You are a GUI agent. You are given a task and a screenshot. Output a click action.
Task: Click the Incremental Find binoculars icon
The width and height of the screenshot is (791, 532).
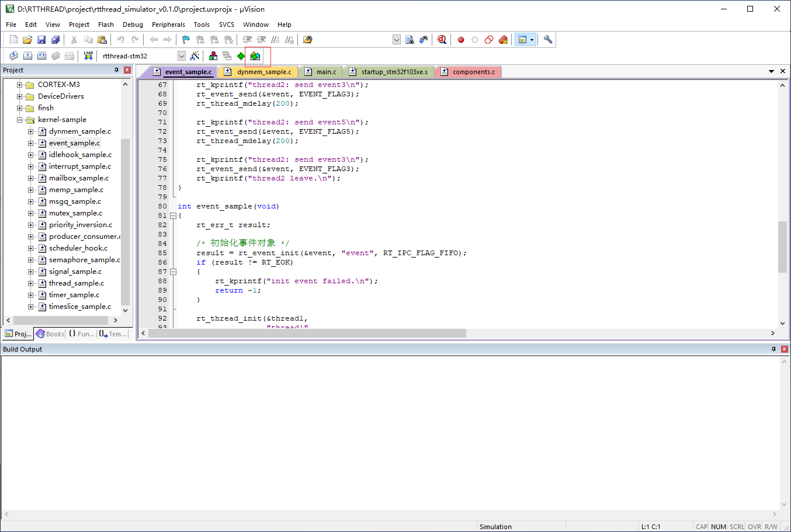424,40
